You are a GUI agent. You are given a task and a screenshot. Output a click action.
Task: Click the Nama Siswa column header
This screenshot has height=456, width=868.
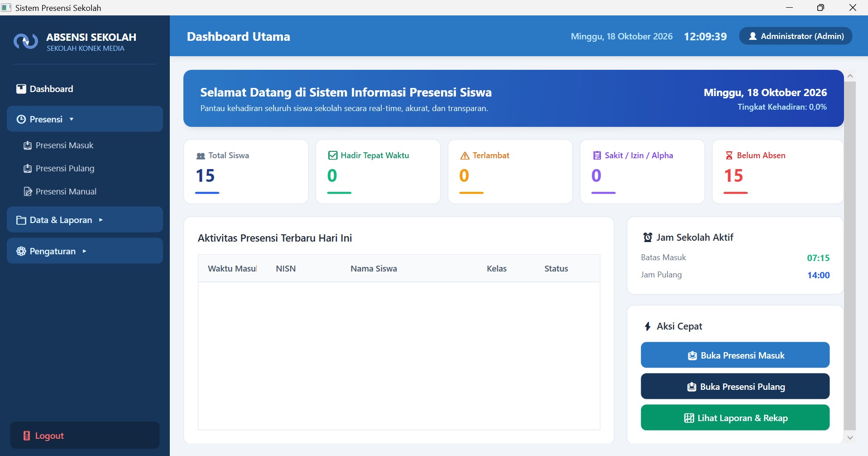(x=374, y=269)
